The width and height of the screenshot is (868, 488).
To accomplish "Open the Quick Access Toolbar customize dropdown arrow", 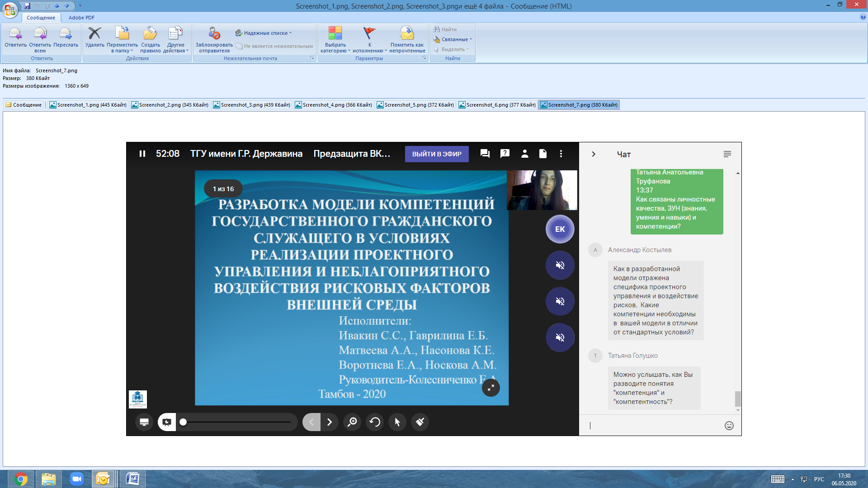I will (x=80, y=6).
